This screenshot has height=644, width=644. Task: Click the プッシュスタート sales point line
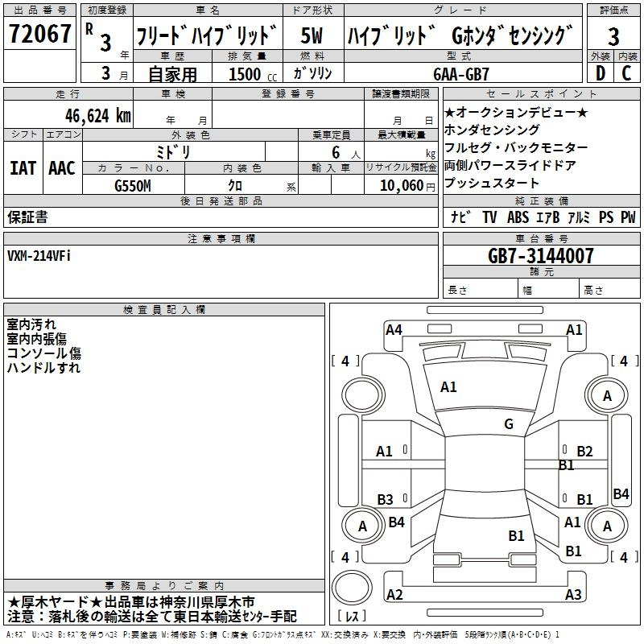pyautogui.click(x=492, y=184)
